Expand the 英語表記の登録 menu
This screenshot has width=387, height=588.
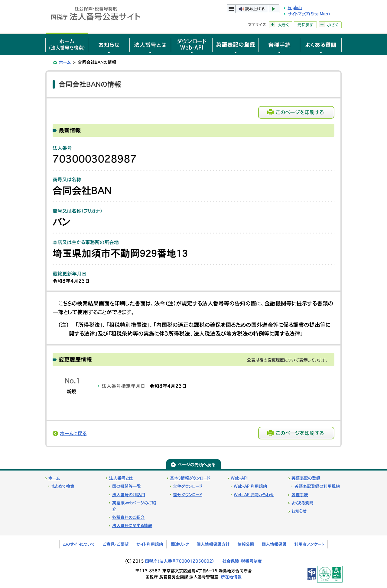pyautogui.click(x=236, y=45)
